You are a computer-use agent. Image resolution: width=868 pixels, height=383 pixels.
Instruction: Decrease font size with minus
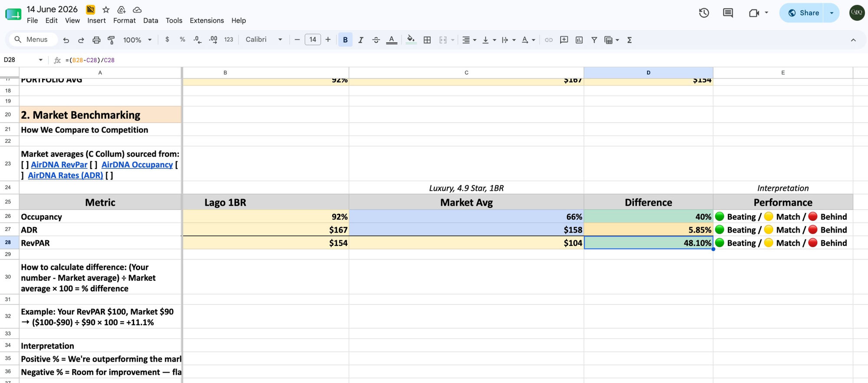pos(297,40)
